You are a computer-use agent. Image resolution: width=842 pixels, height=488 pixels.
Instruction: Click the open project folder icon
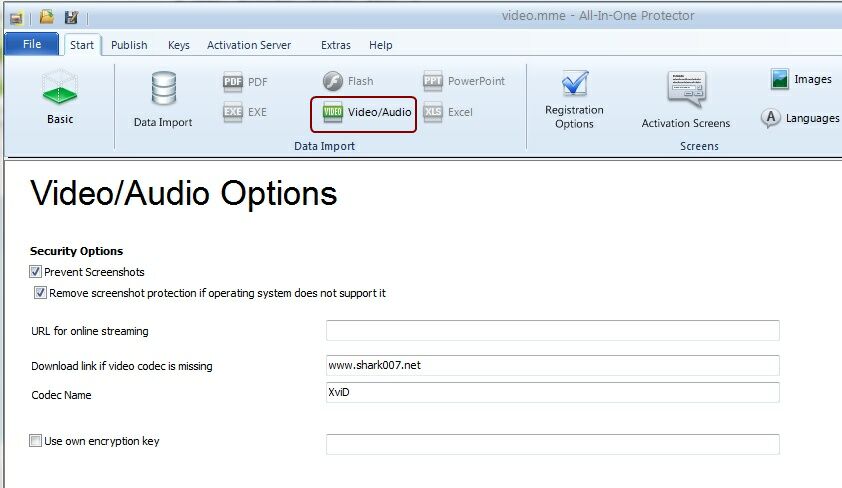point(46,17)
